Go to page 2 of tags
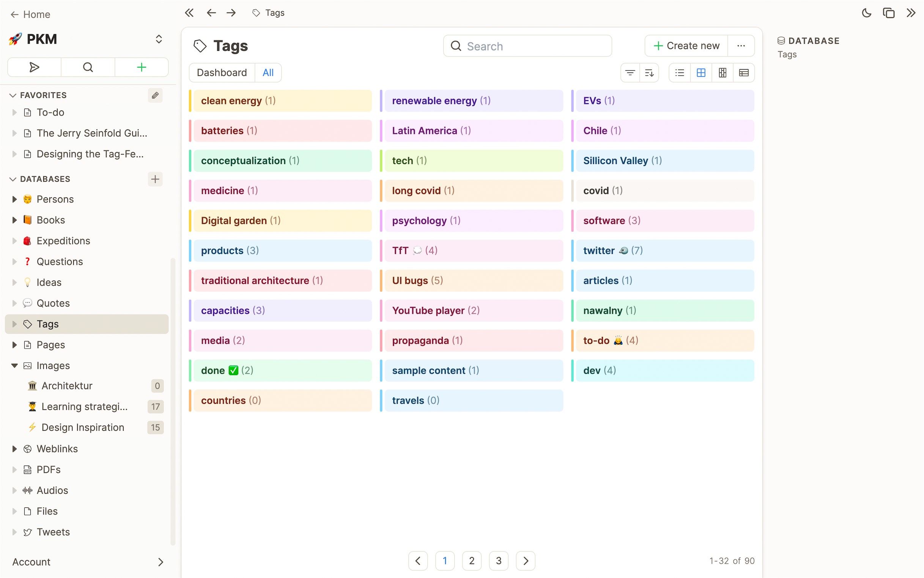 click(471, 561)
